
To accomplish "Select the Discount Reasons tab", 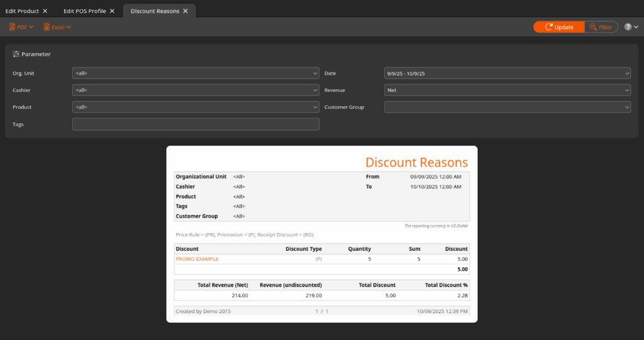I will [x=154, y=11].
